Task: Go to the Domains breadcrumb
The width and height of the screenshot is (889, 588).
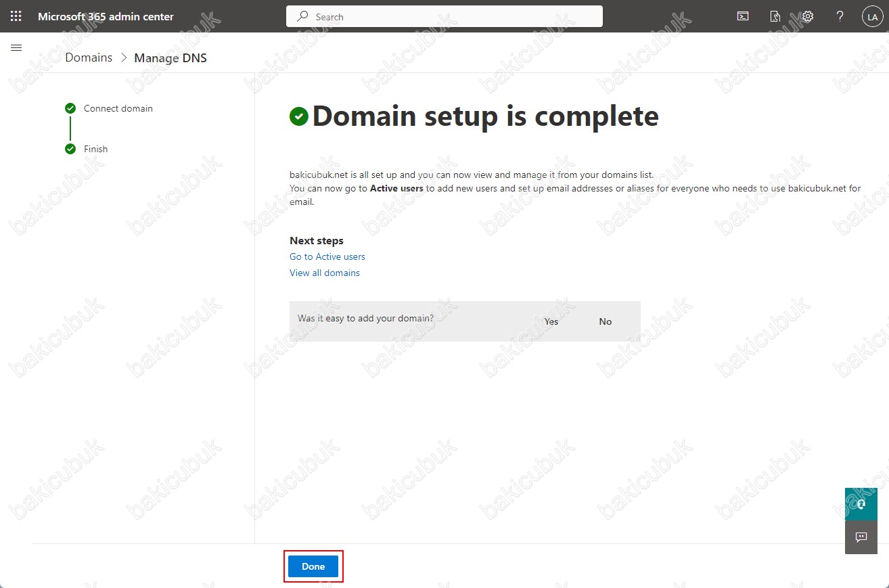Action: 89,58
